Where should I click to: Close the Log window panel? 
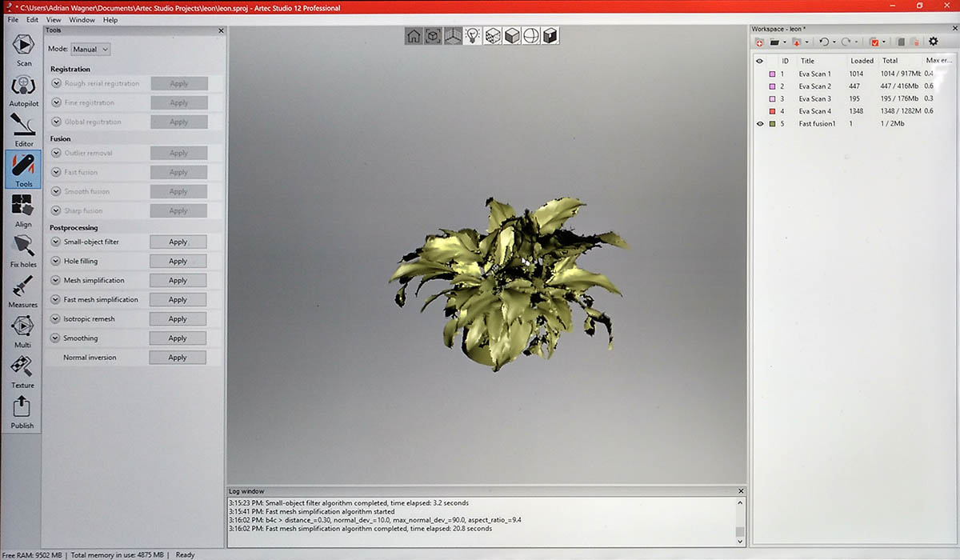pyautogui.click(x=741, y=491)
